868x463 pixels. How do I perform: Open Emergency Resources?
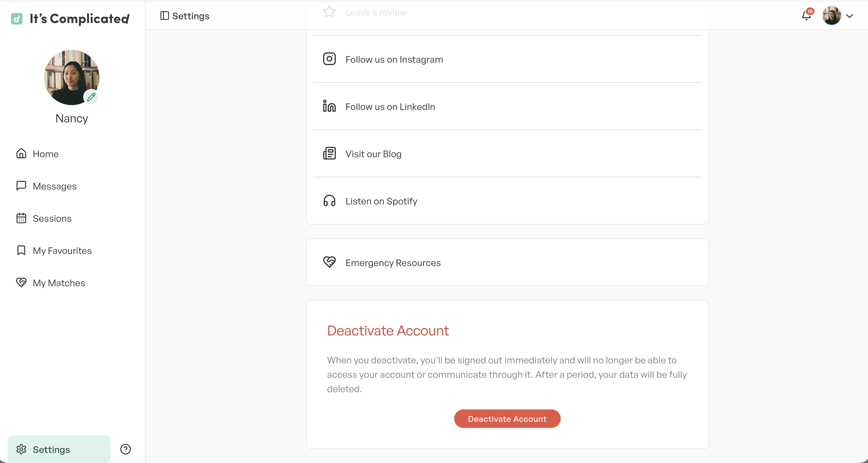point(507,263)
